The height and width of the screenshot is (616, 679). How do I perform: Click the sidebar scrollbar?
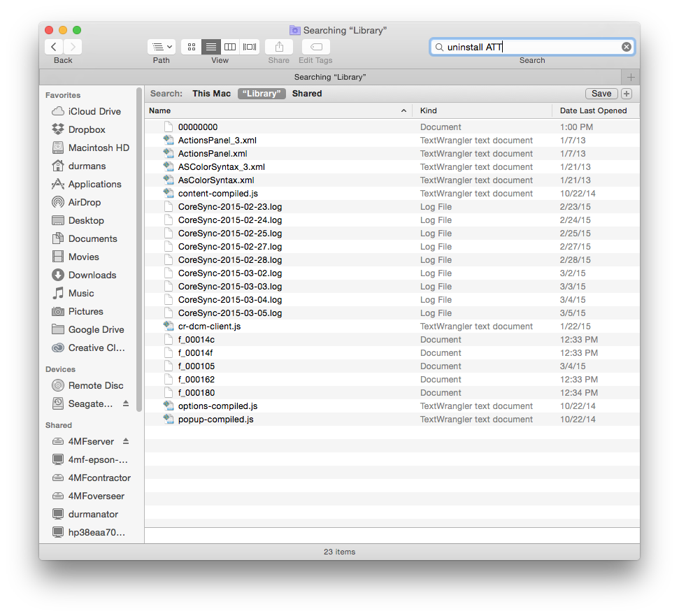(139, 250)
